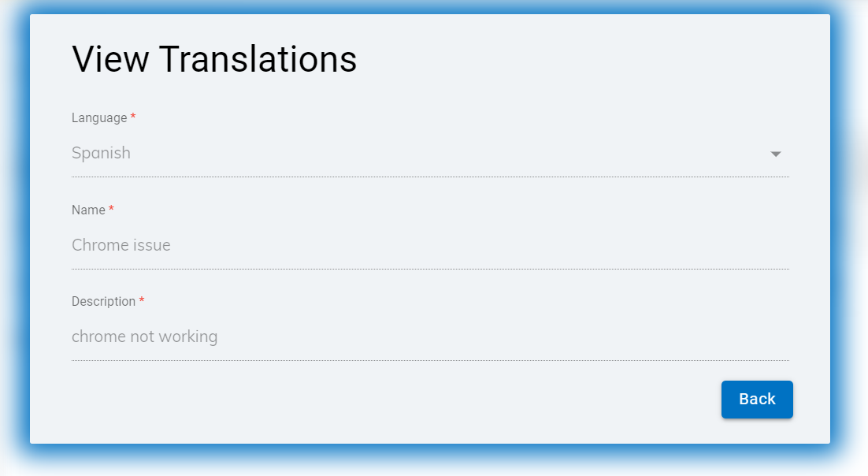
Task: Click the Language field label
Action: click(99, 118)
